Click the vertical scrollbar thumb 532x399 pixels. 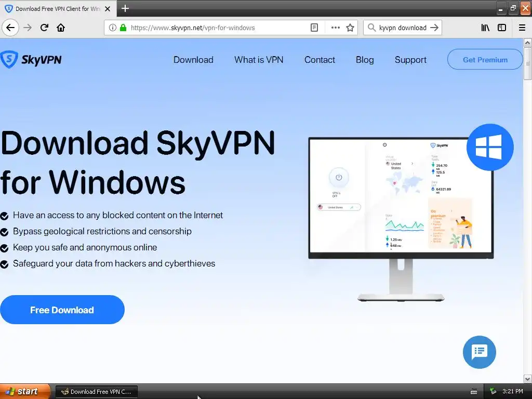(527, 63)
